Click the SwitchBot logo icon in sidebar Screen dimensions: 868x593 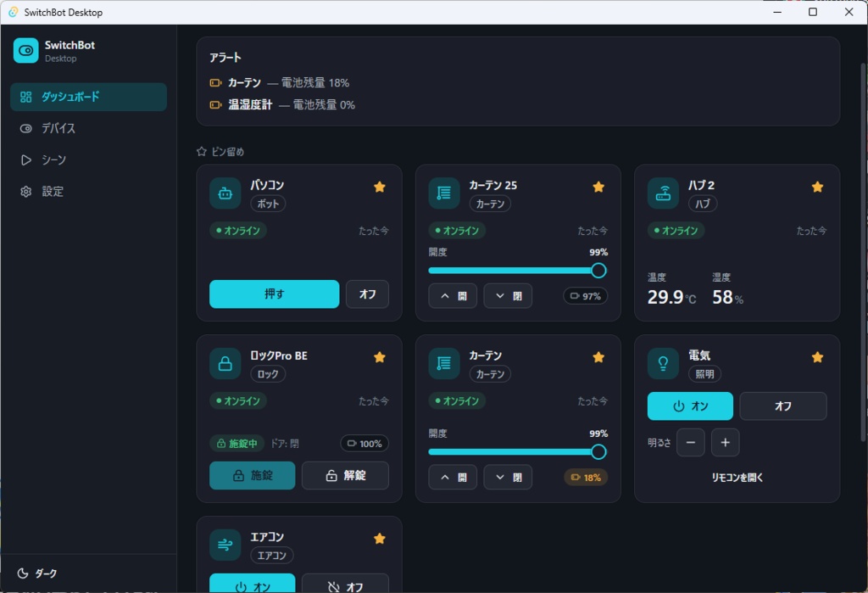(26, 50)
